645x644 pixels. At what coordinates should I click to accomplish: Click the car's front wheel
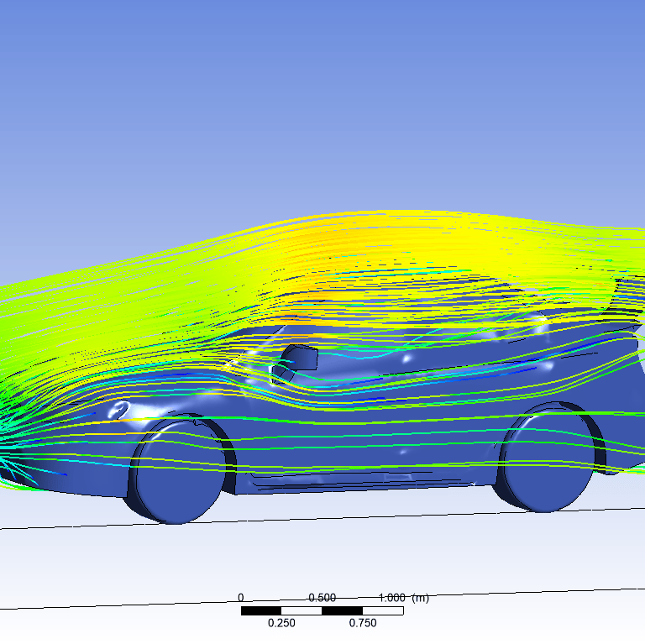[178, 470]
